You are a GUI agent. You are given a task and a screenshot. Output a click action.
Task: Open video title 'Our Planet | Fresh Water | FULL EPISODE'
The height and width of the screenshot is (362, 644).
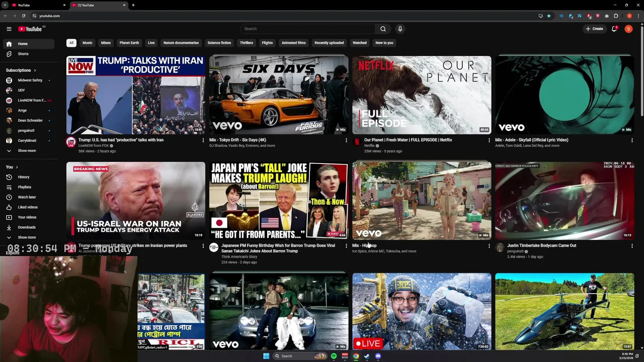pyautogui.click(x=408, y=140)
